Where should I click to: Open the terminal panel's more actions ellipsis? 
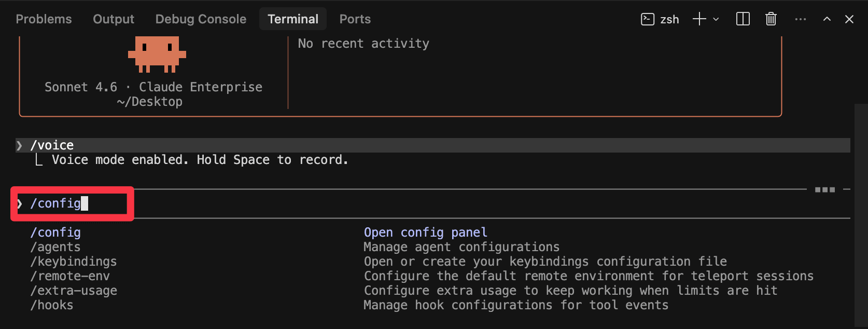[800, 19]
